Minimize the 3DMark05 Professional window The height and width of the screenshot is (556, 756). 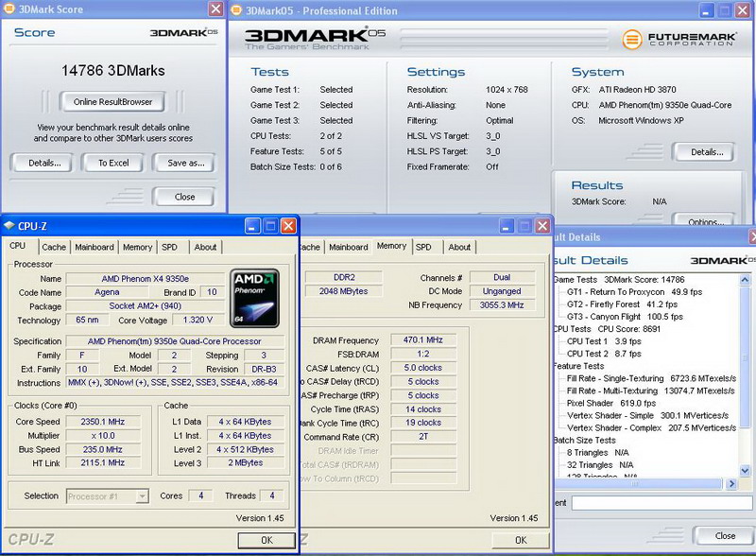point(707,10)
